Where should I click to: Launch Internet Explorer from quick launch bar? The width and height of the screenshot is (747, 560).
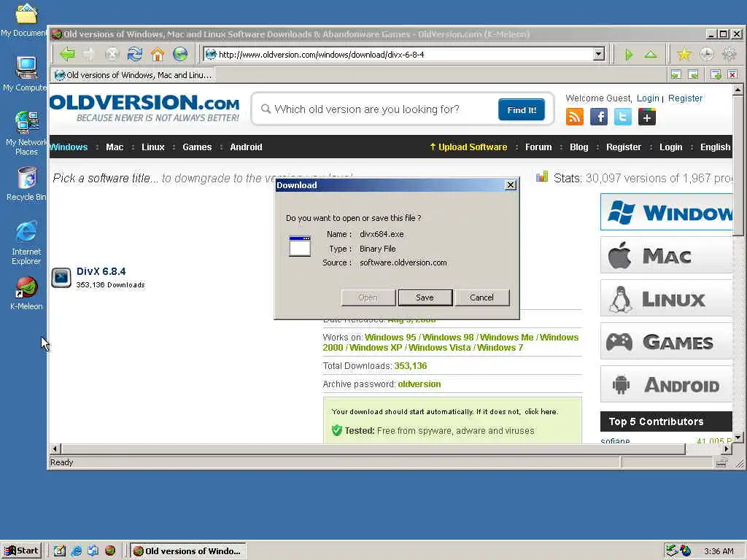(x=76, y=551)
